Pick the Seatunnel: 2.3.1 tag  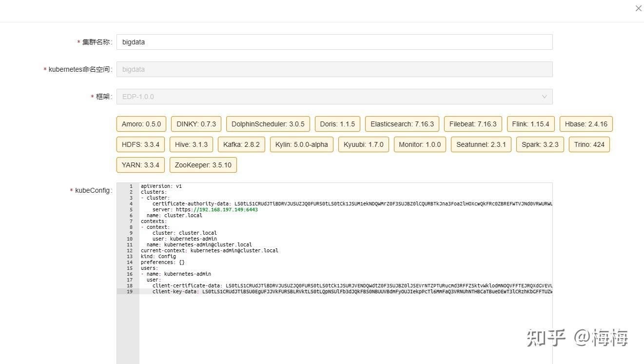pyautogui.click(x=481, y=144)
